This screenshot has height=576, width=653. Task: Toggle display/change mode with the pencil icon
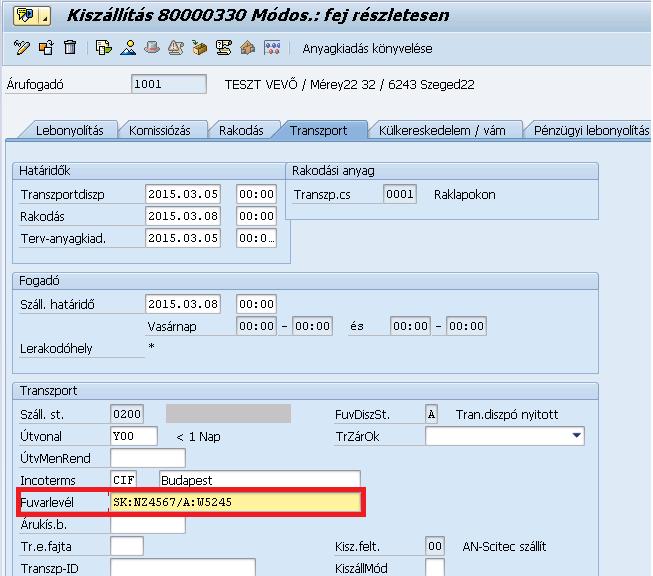[x=22, y=48]
